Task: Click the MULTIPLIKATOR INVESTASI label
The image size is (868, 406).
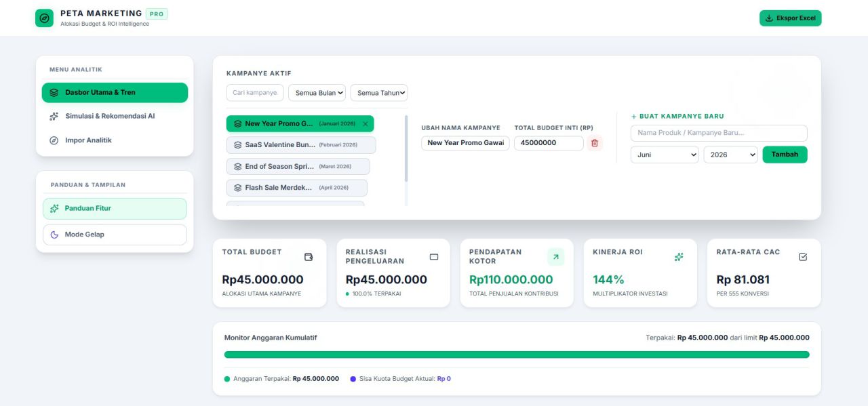Action: click(631, 294)
